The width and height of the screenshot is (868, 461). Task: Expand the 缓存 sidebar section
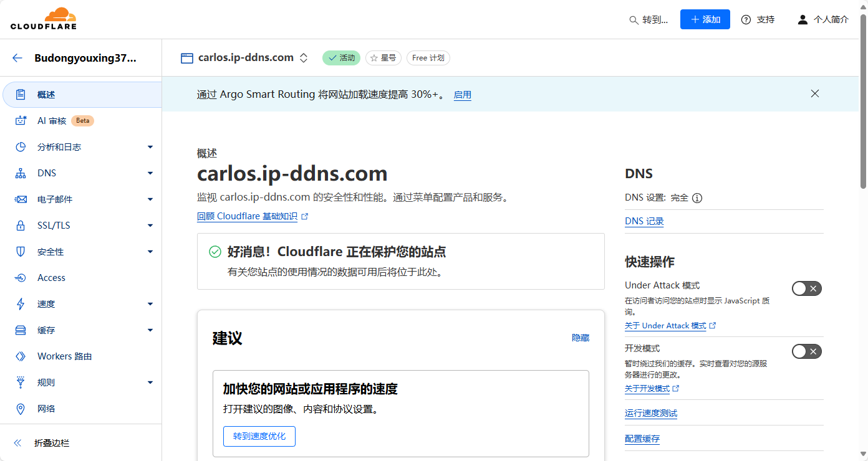pyautogui.click(x=150, y=330)
